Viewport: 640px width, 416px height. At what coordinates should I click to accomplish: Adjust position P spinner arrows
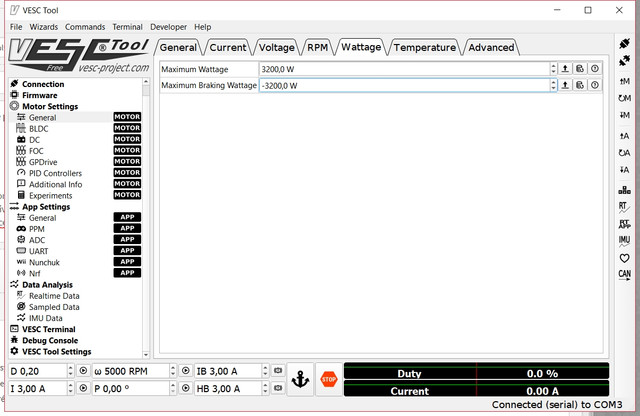173,388
